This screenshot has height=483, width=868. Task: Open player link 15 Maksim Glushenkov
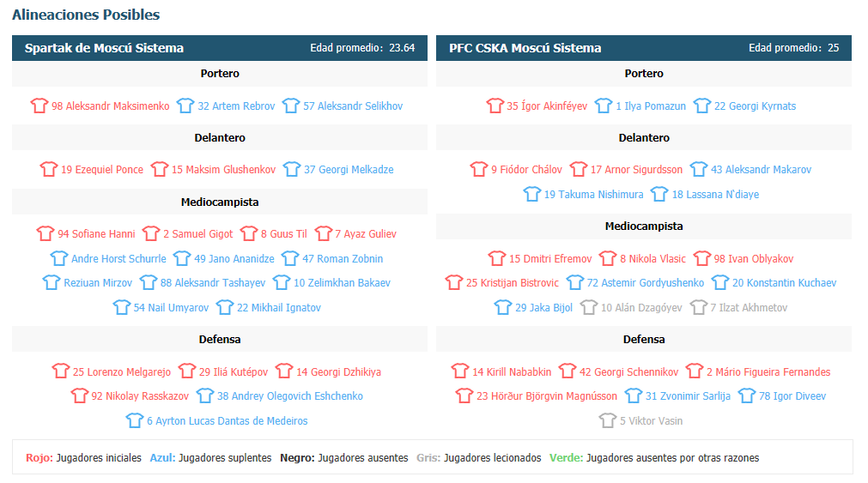(x=223, y=170)
